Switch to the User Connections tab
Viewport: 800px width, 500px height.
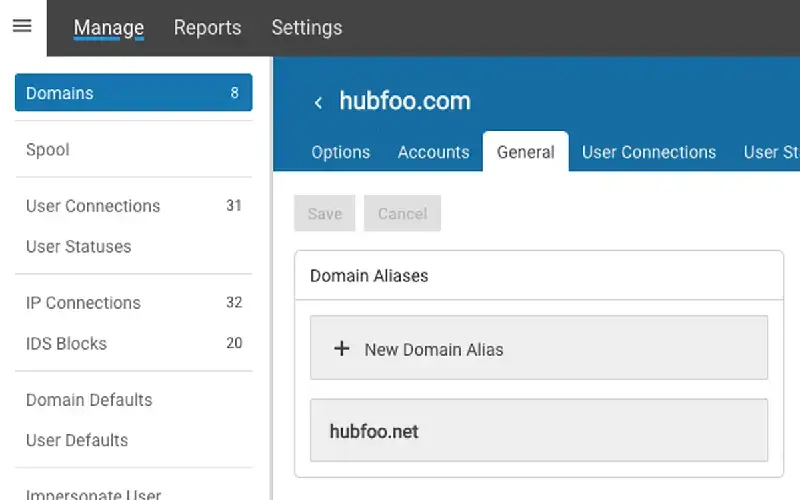coord(649,152)
